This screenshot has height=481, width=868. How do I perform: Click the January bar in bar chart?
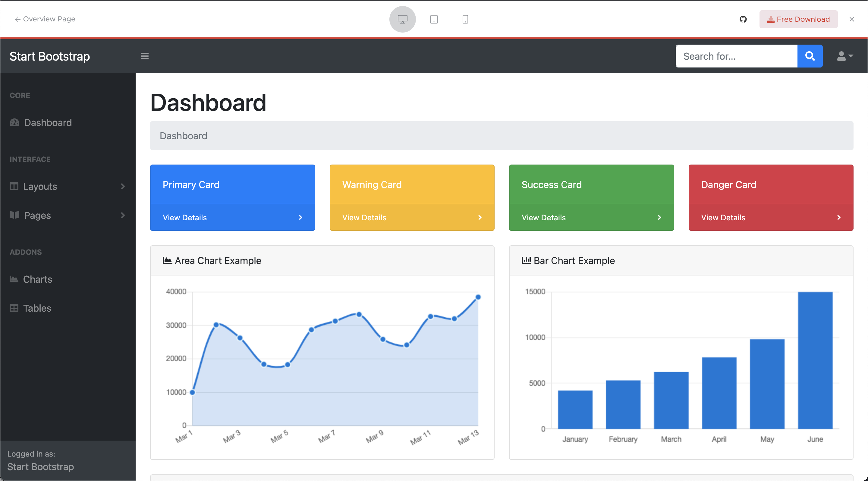(575, 410)
